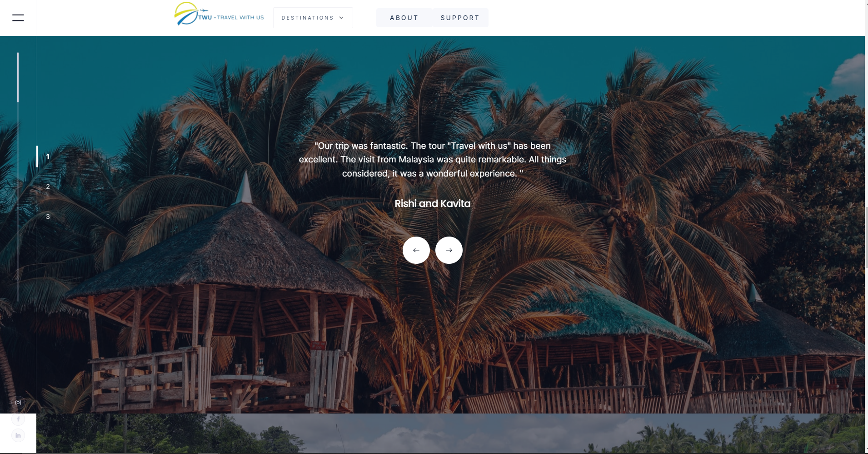
Task: Open the hamburger side menu
Action: point(18,18)
